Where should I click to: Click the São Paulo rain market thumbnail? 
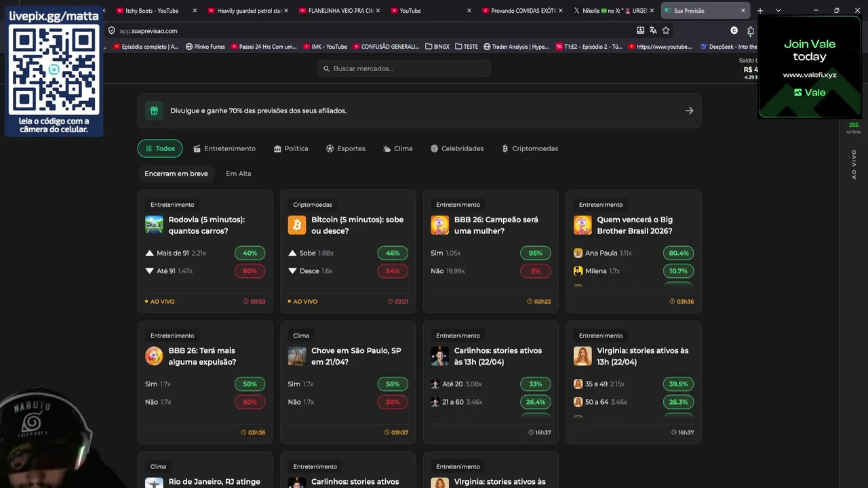point(297,356)
